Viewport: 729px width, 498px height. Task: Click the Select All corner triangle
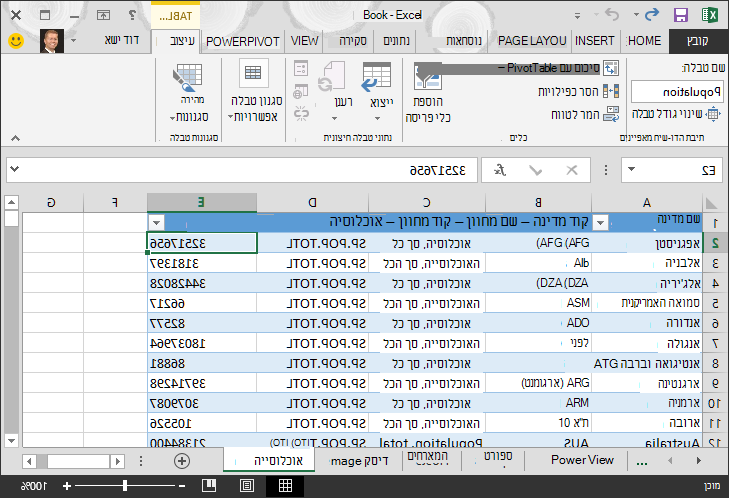712,203
